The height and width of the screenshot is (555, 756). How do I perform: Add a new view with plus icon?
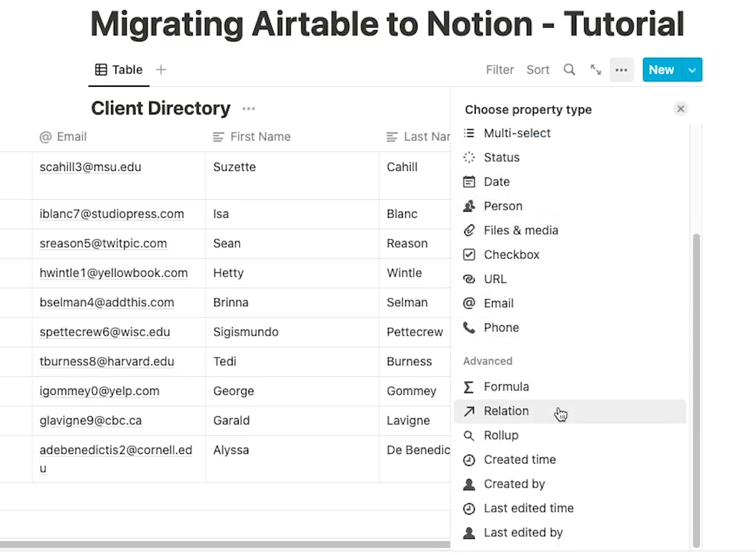pyautogui.click(x=161, y=70)
